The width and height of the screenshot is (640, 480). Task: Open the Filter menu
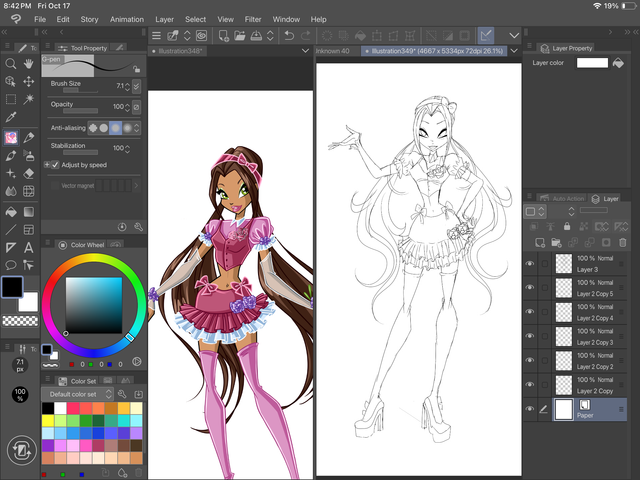(253, 19)
